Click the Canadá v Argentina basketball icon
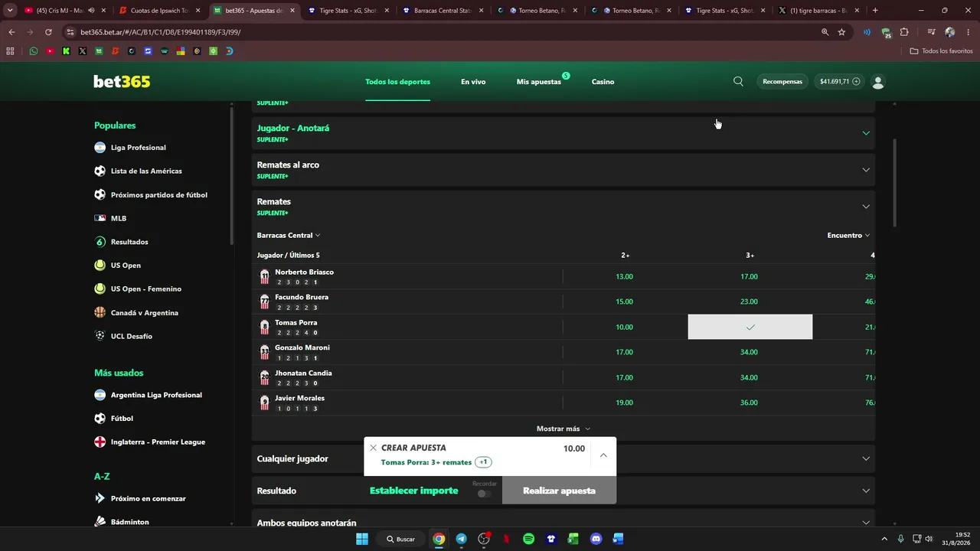The height and width of the screenshot is (551, 980). pyautogui.click(x=100, y=312)
